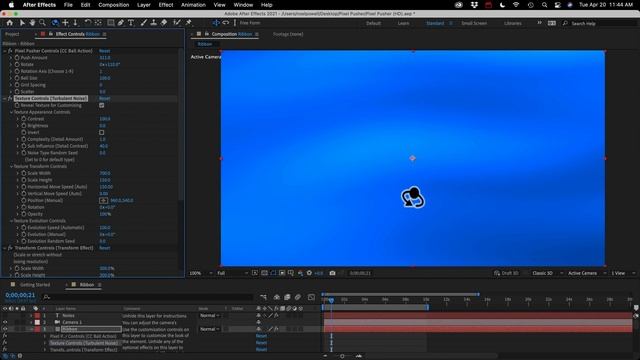Screen dimensions: 640x360
Task: Click the Dropbox menu bar icon
Action: click(474, 5)
